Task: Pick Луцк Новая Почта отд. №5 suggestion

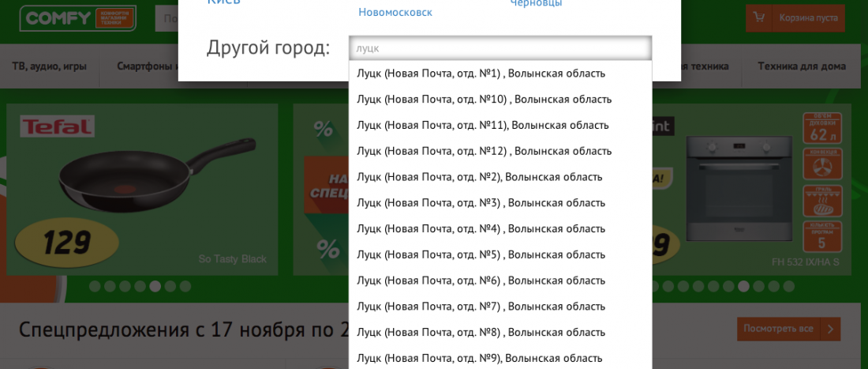Action: pos(481,254)
